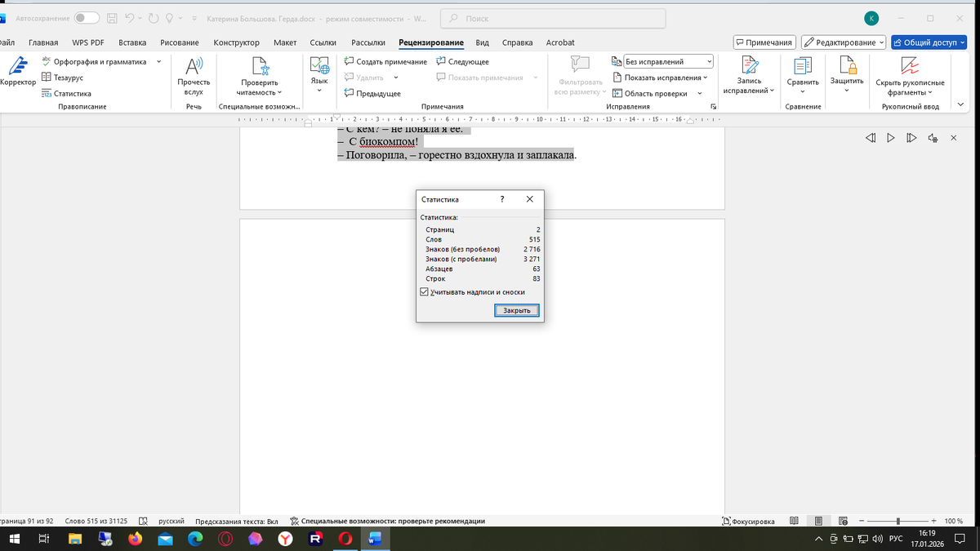Switch to Read Mode view icon in status bar
This screenshot has width=980, height=551.
coord(795,521)
